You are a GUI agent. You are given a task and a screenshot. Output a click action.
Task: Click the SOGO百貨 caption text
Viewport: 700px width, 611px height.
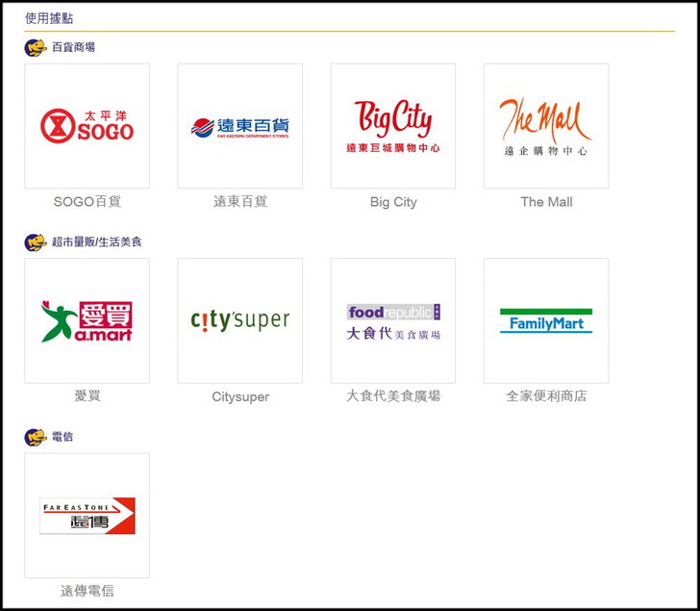pyautogui.click(x=87, y=202)
